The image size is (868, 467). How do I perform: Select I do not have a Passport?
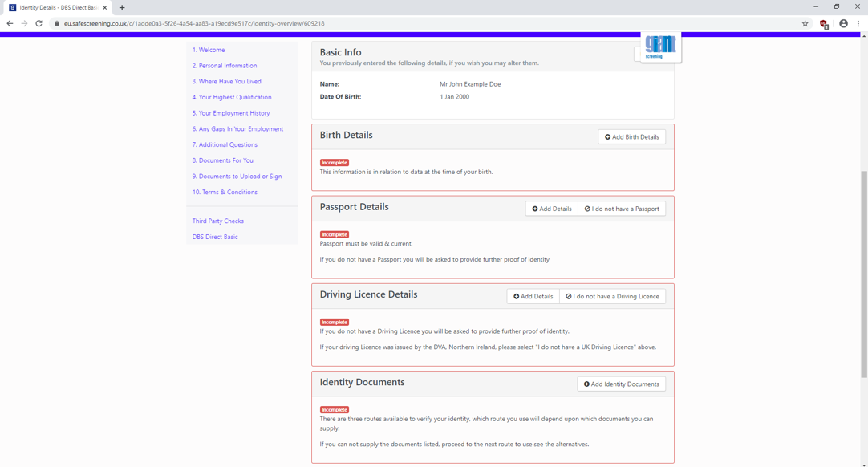622,209
